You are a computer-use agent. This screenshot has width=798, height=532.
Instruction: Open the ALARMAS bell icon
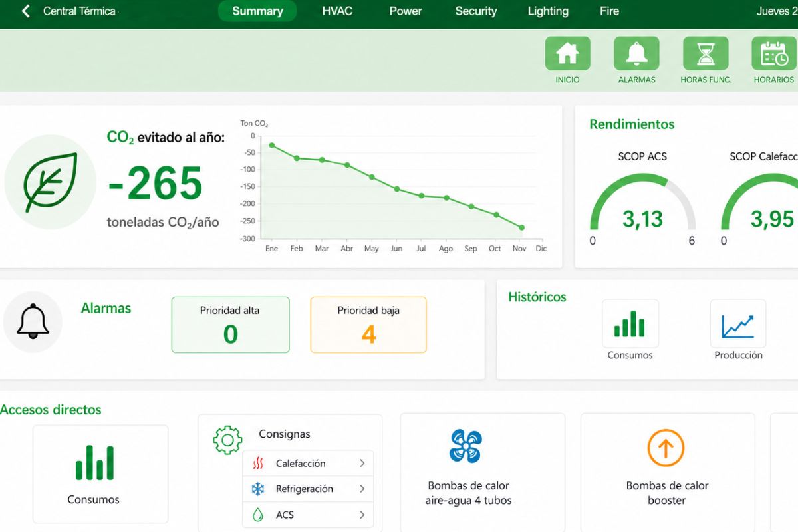click(636, 53)
